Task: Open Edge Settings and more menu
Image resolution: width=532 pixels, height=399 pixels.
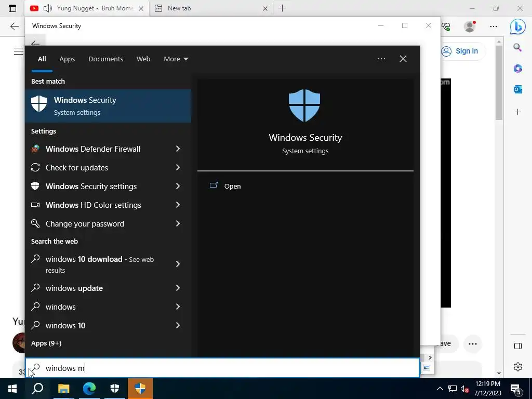Action: tap(494, 26)
